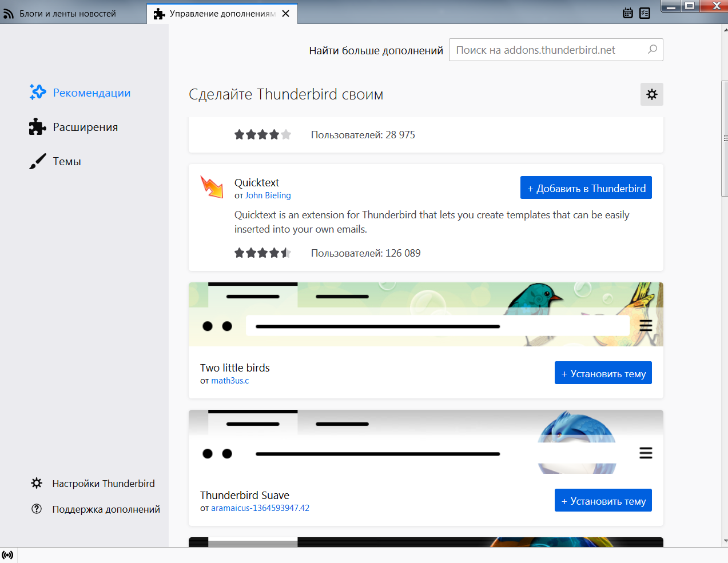728x563 pixels.
Task: Click the Recommendations sparkle star icon
Action: (38, 92)
